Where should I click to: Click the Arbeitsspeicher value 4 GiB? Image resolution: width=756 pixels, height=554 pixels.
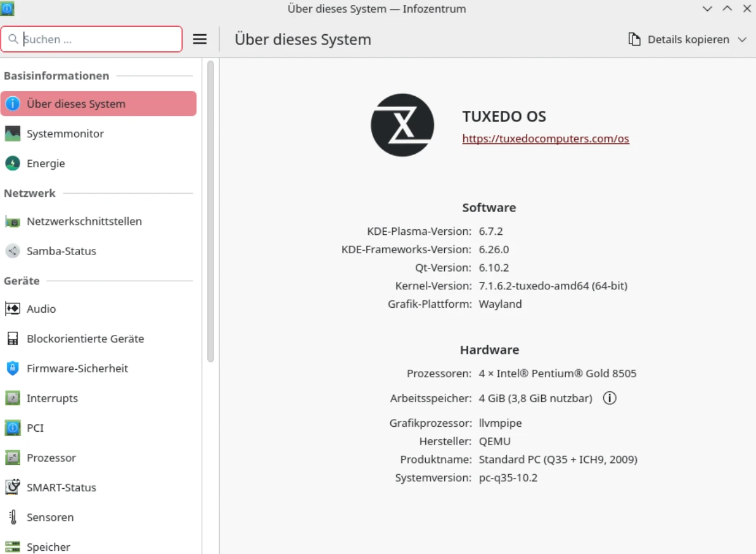(535, 398)
